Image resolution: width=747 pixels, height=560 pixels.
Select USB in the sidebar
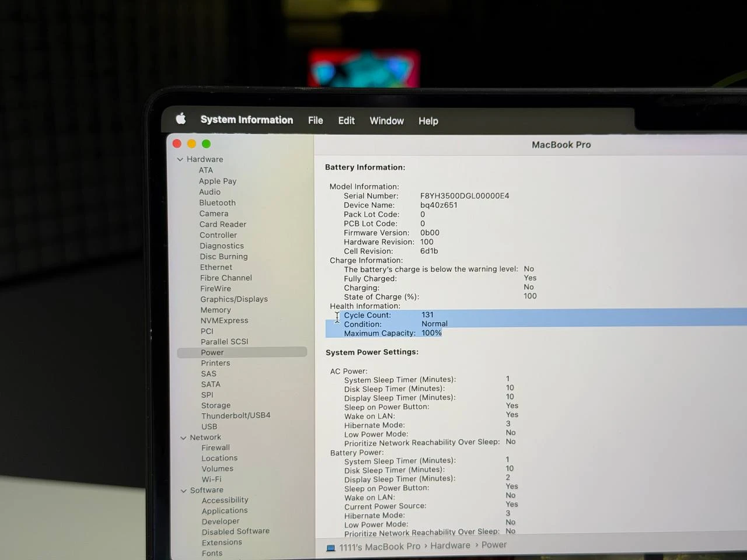click(209, 426)
